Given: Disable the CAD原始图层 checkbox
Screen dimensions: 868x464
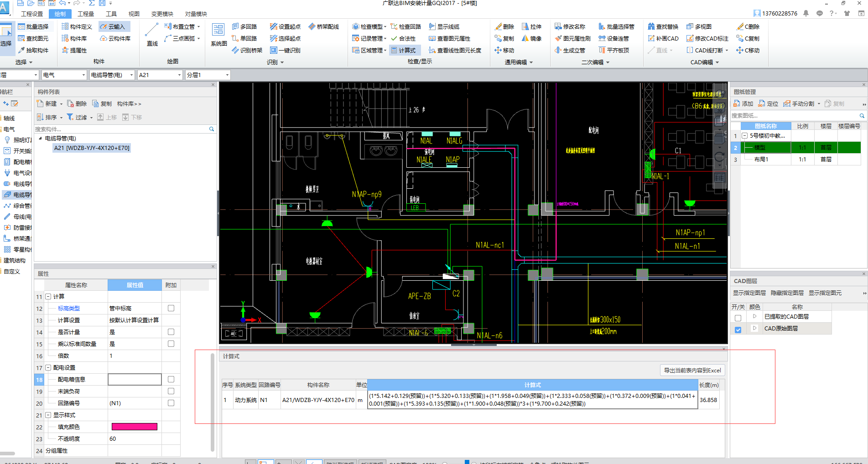Looking at the screenshot, I should pyautogui.click(x=738, y=330).
